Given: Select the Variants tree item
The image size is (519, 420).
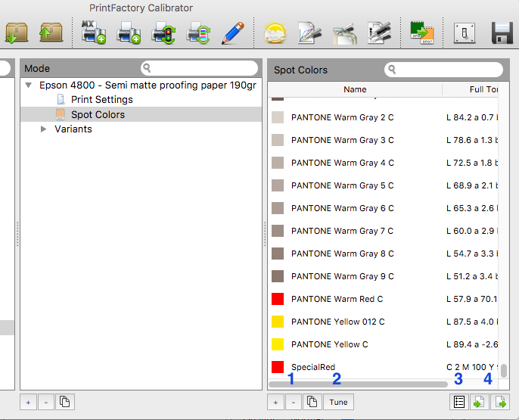Looking at the screenshot, I should coord(73,129).
